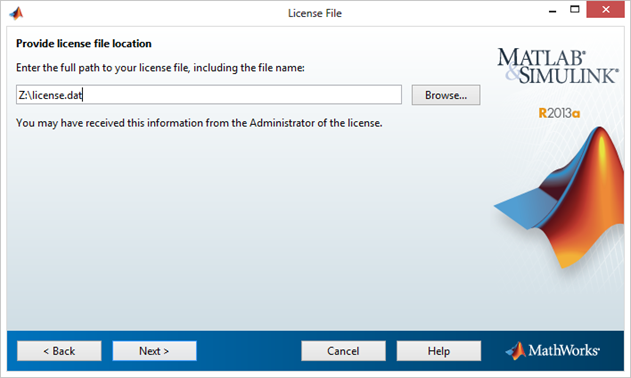
Task: Minimize the License File window
Action: (553, 10)
